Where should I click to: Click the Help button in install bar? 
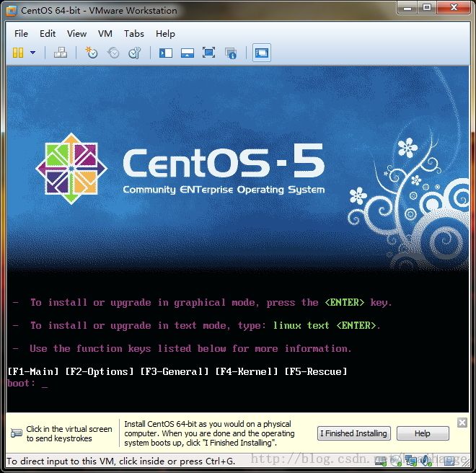click(423, 433)
